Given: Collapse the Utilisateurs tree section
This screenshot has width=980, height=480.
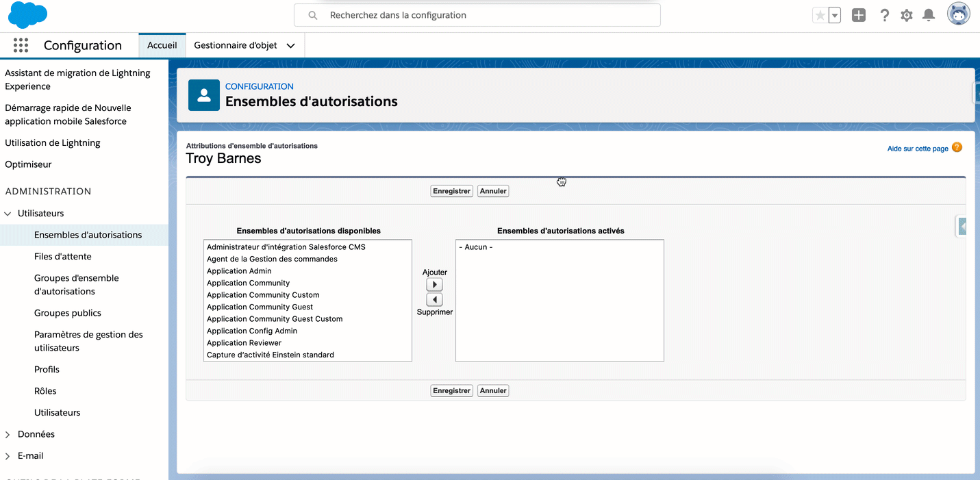Looking at the screenshot, I should (8, 214).
